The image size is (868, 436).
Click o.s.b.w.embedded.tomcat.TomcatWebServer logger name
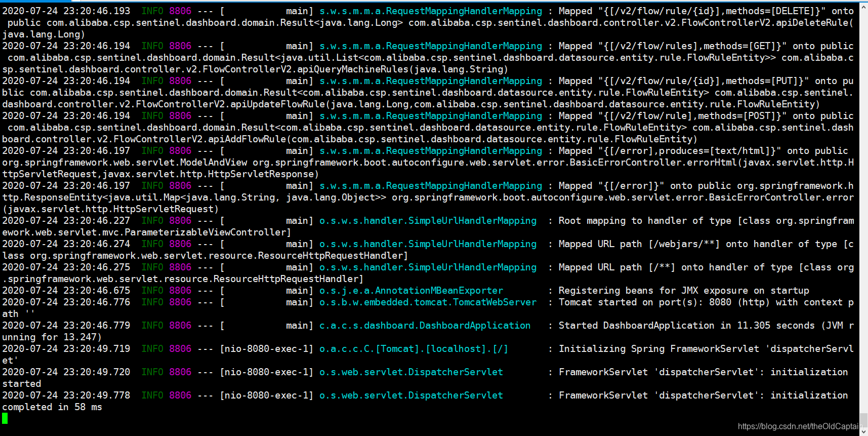(x=428, y=302)
